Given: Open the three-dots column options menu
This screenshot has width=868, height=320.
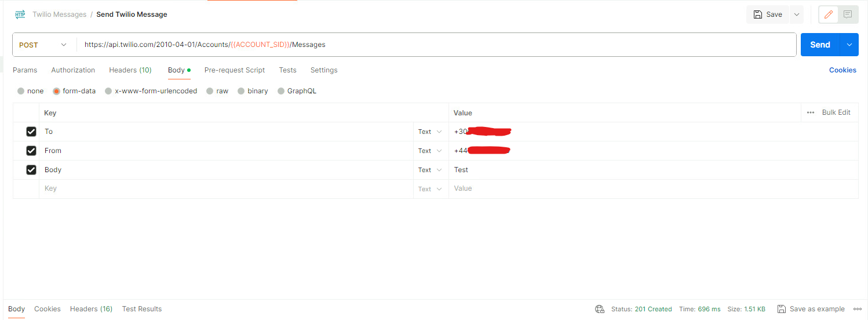Looking at the screenshot, I should [x=811, y=112].
